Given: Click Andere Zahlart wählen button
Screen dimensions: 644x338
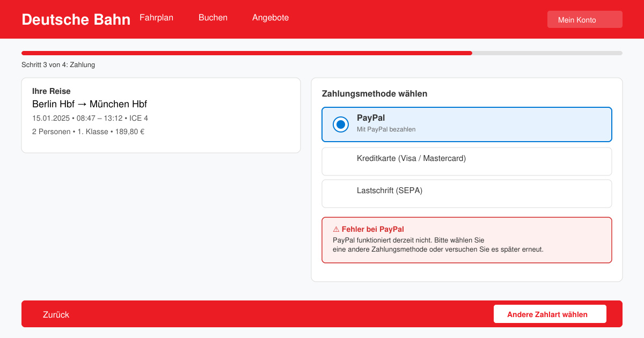Looking at the screenshot, I should click(550, 314).
